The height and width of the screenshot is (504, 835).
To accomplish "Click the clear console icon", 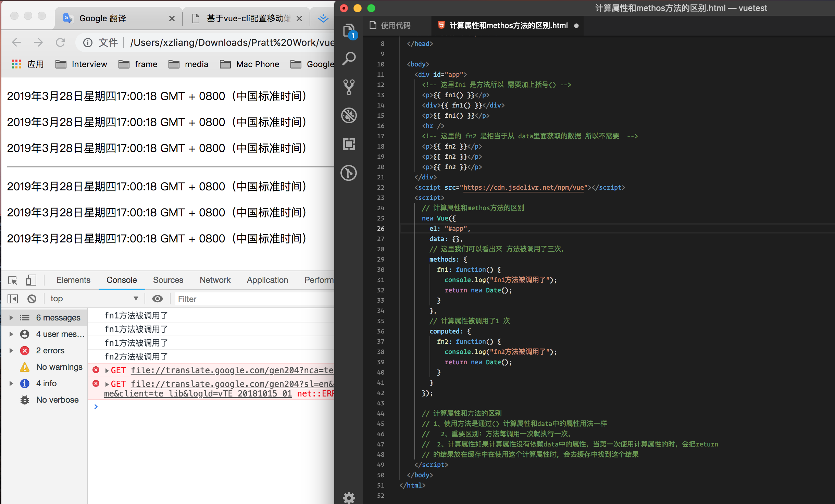I will [32, 299].
